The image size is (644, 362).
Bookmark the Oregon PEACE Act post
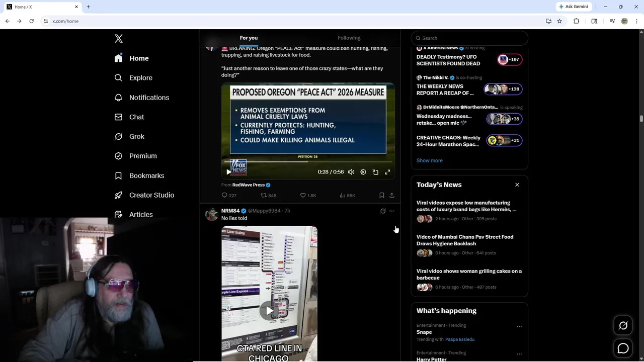pyautogui.click(x=381, y=195)
